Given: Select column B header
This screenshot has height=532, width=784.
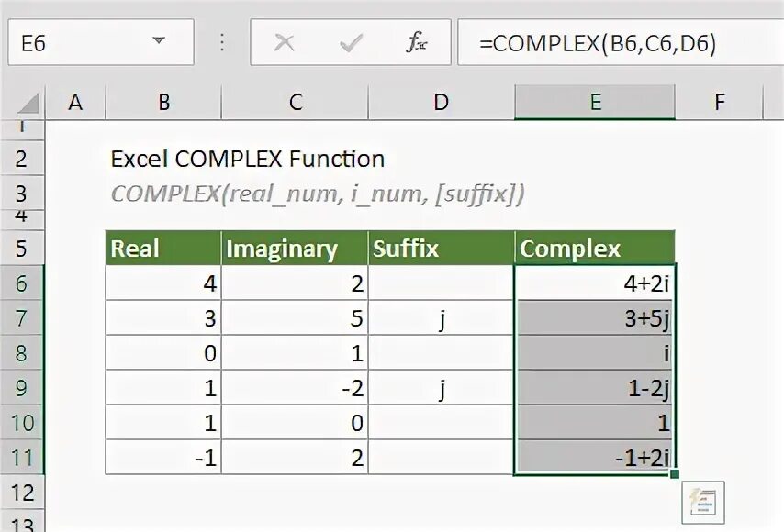Looking at the screenshot, I should 163,103.
